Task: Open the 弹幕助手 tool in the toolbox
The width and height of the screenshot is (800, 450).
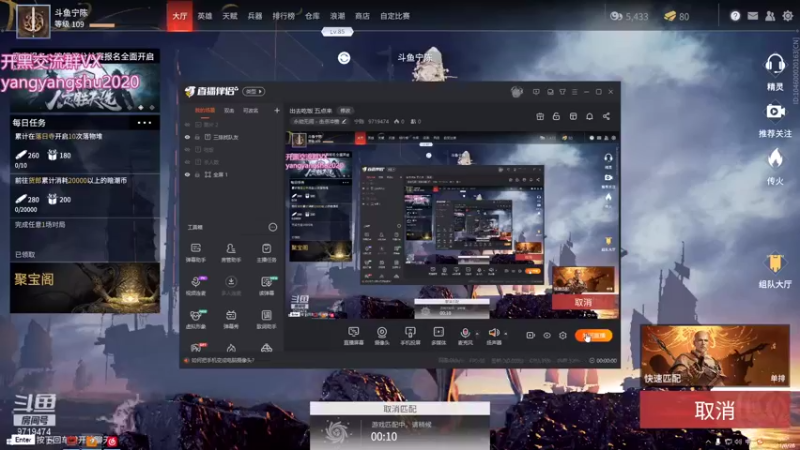Action: click(x=196, y=252)
